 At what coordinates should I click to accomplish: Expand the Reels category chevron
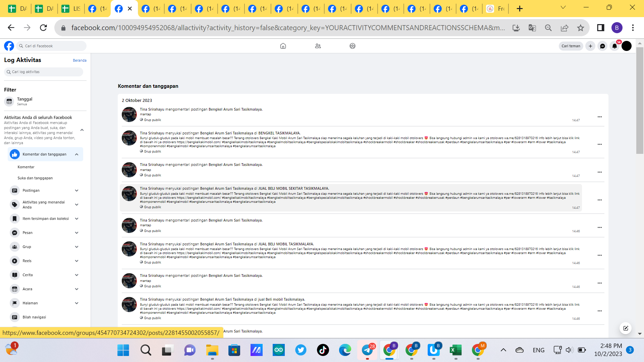click(x=77, y=261)
